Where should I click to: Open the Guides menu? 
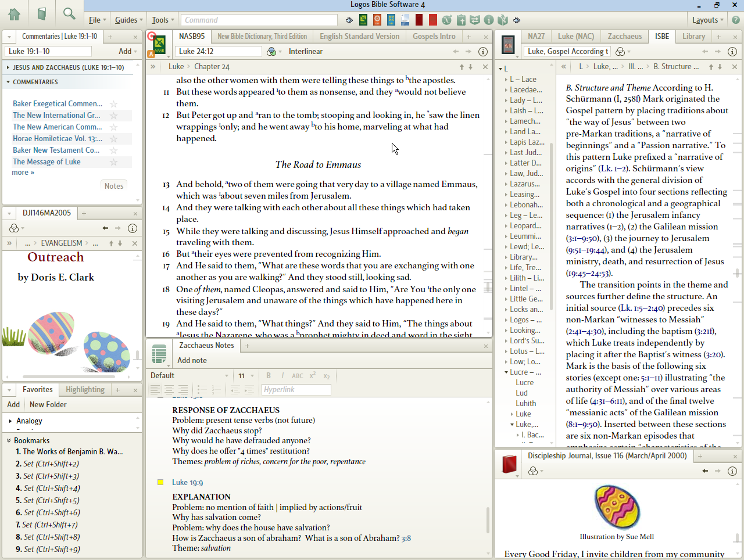point(128,20)
